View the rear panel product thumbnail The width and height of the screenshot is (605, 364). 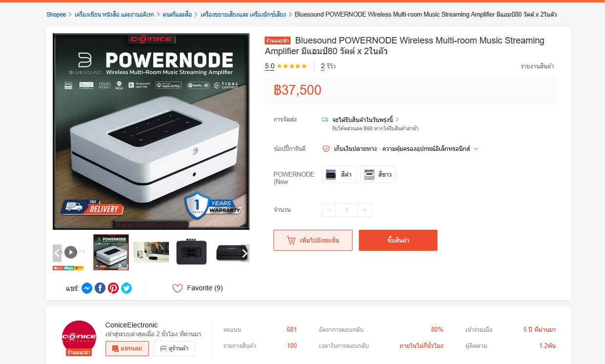pos(191,252)
